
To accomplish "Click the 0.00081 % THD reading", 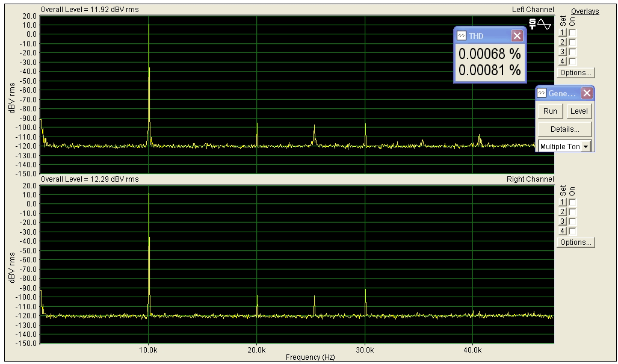I will pyautogui.click(x=489, y=70).
